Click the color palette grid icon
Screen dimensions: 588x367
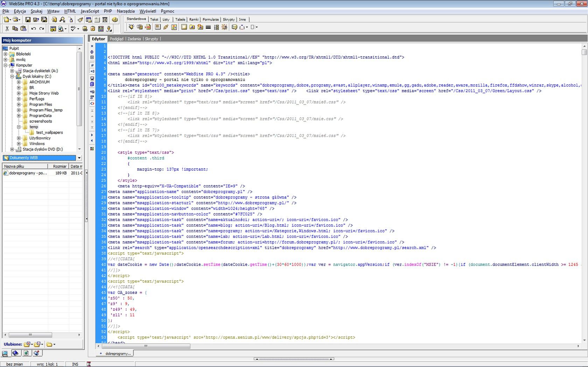[101, 29]
